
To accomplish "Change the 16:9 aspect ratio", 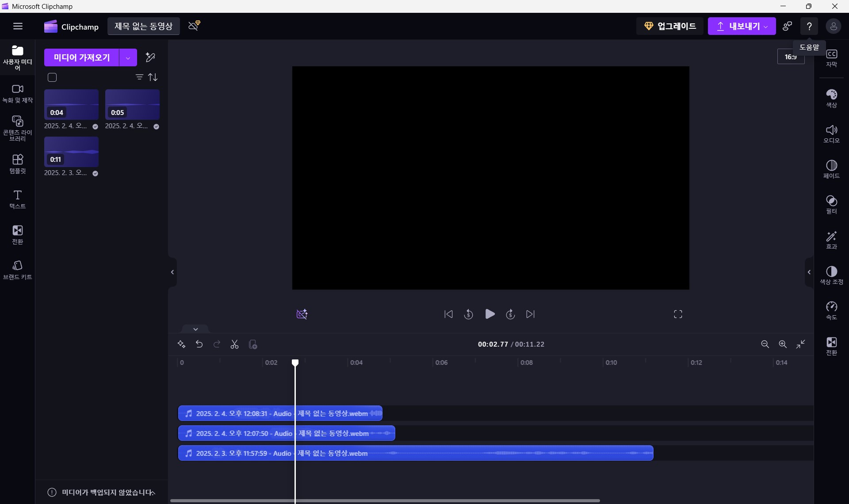I will (791, 57).
